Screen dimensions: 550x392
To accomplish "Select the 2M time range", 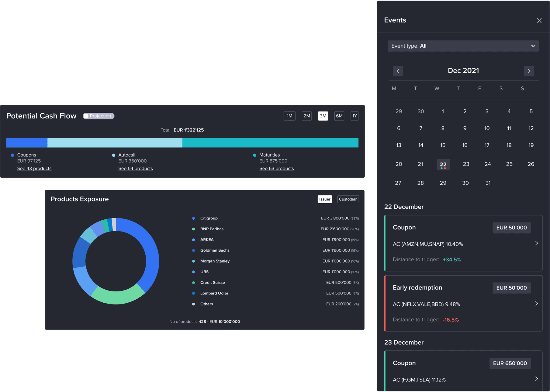I will click(307, 116).
